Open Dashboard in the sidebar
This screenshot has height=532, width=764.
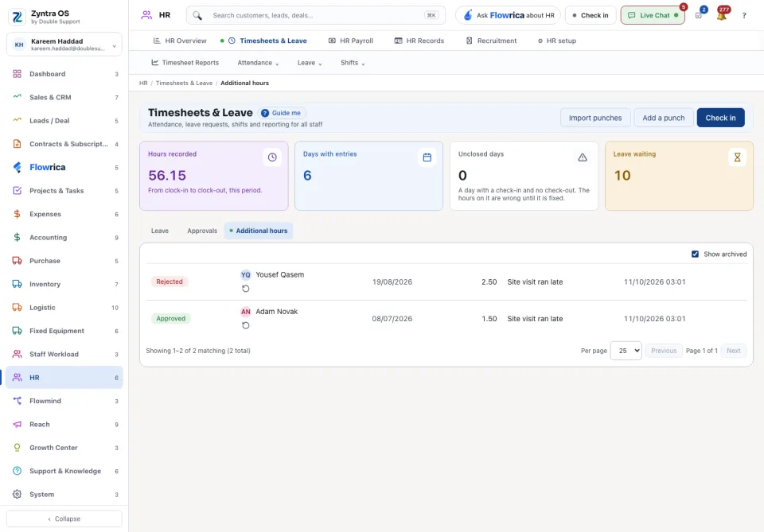[64, 74]
